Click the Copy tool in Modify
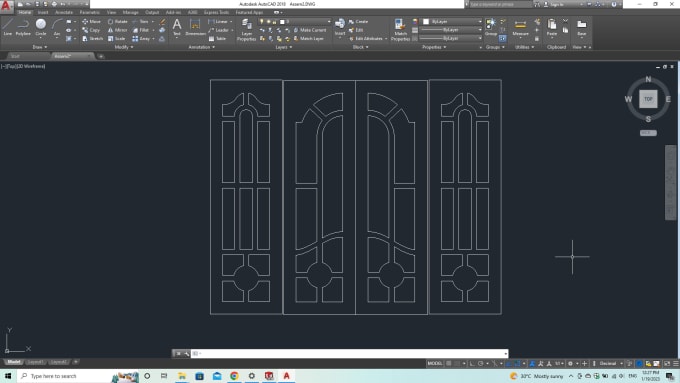This screenshot has width=680, height=383. [x=91, y=30]
